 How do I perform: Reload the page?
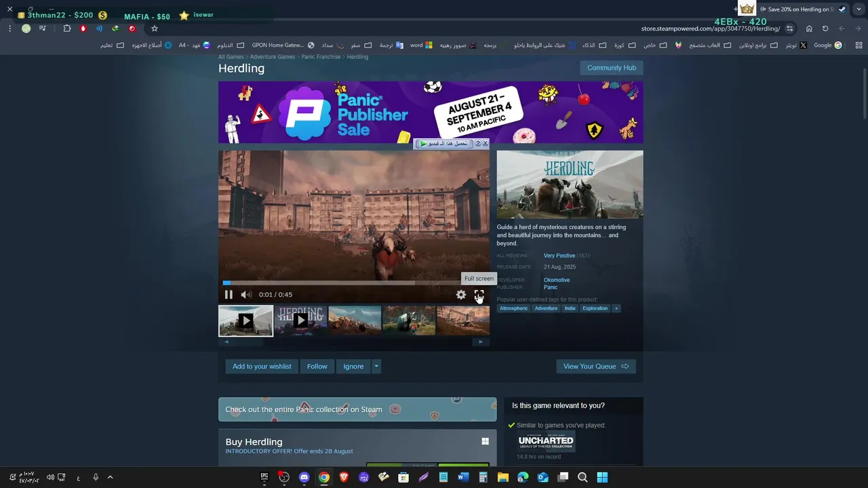click(825, 28)
